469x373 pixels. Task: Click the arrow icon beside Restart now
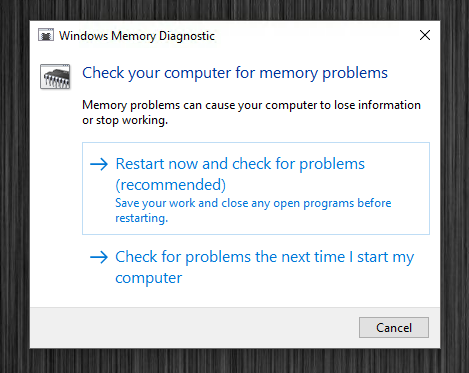tap(99, 164)
